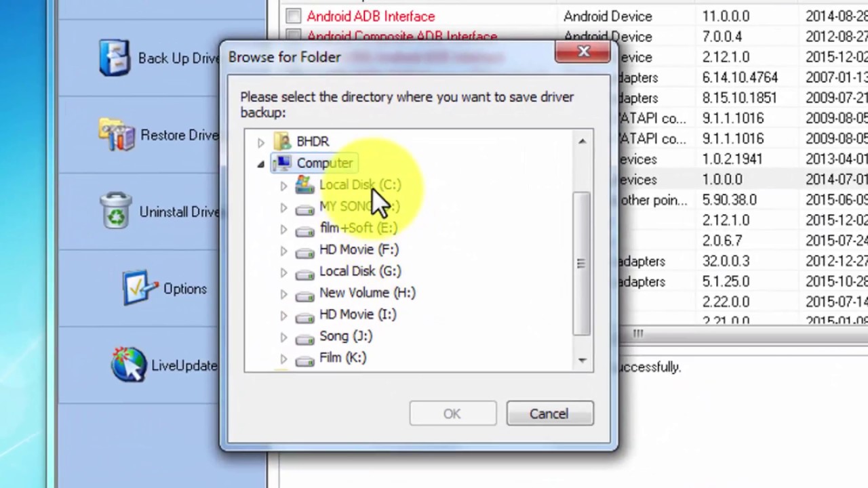Image resolution: width=868 pixels, height=488 pixels.
Task: Click drive icon next to Song (J:)
Action: click(304, 338)
